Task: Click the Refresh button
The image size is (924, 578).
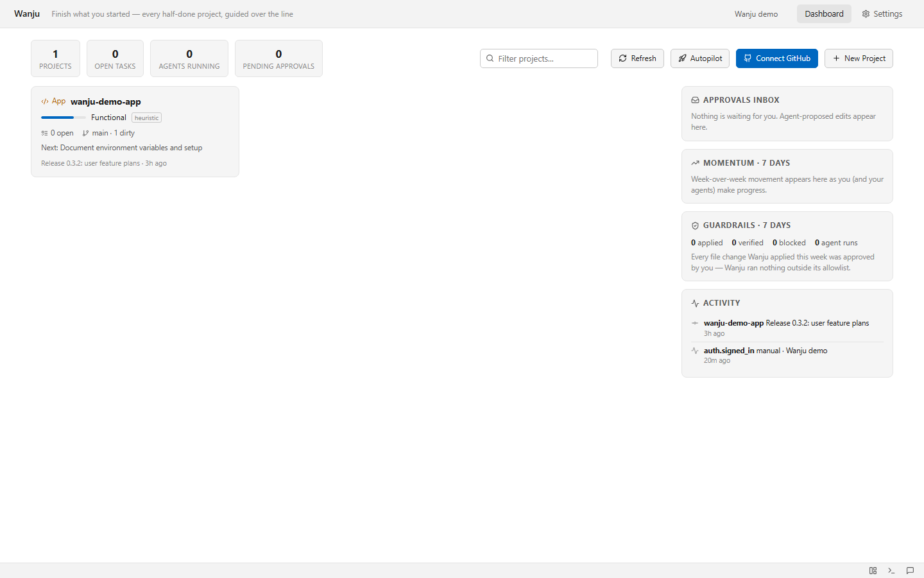Action: coord(637,58)
